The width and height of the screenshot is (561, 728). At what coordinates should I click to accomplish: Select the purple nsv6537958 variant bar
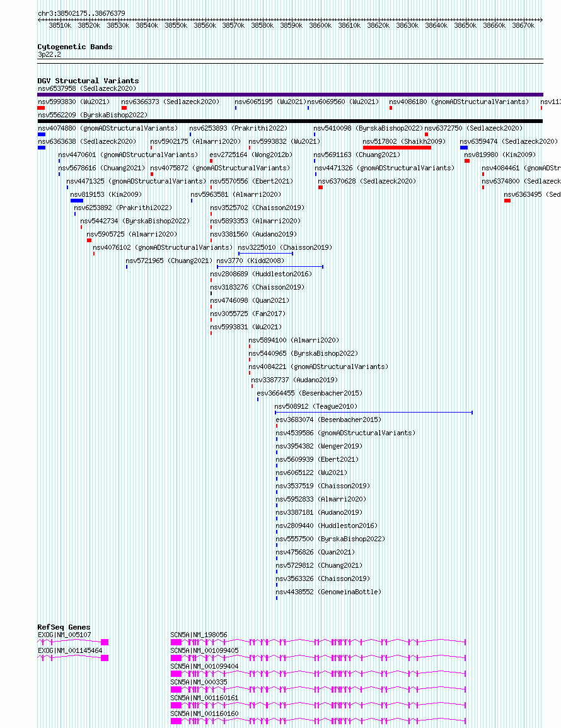pos(290,95)
